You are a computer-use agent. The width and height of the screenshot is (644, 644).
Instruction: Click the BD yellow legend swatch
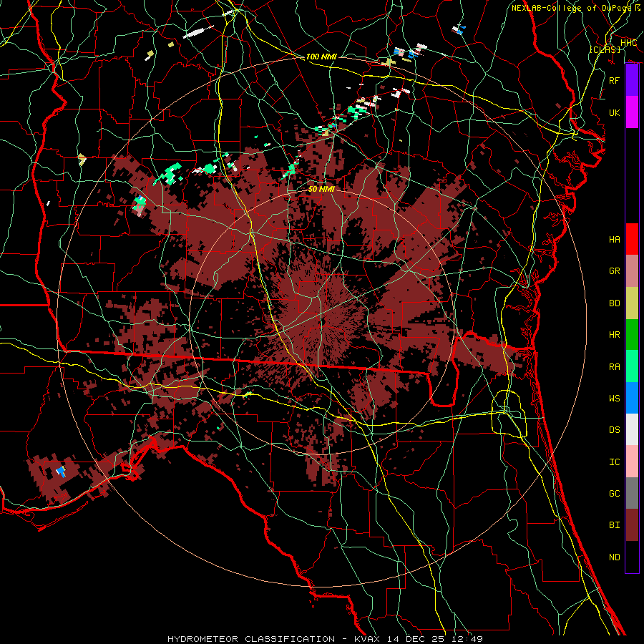632,303
